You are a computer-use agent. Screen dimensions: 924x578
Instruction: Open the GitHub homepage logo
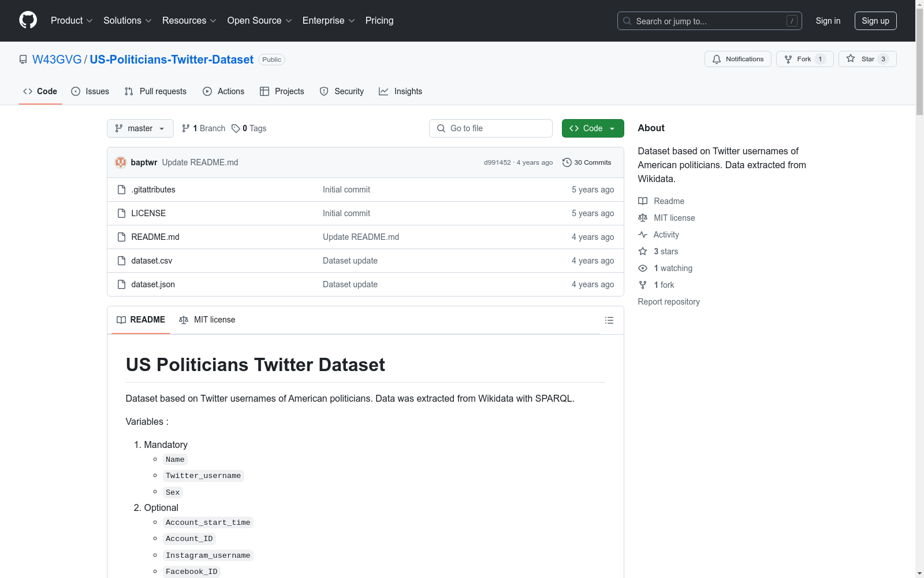tap(28, 20)
